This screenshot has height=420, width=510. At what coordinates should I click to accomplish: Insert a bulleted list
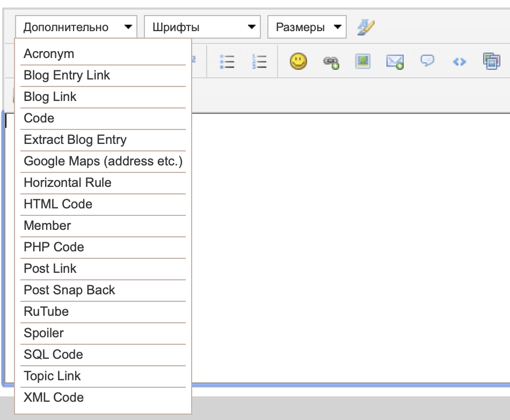[x=227, y=61]
